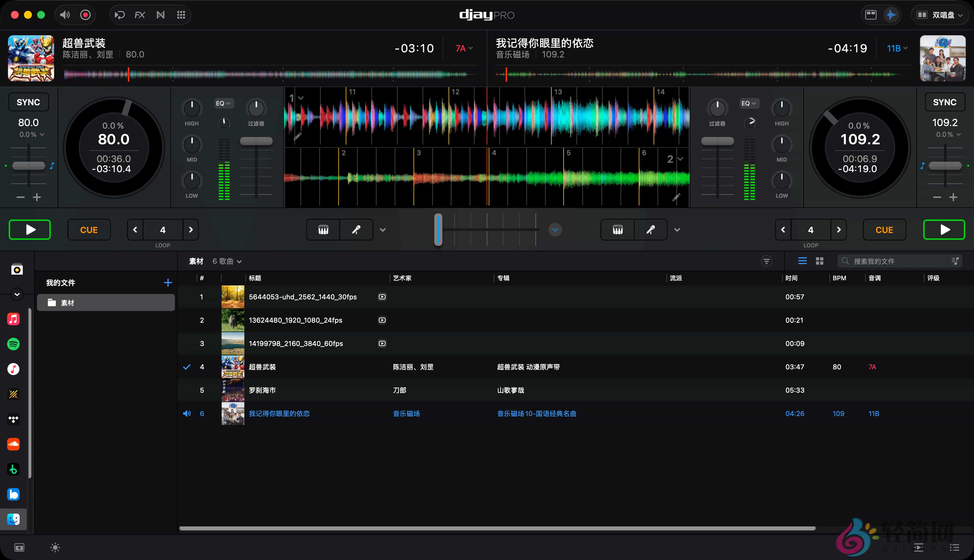Expand the 11B key dropdown on deck 2
The image size is (974, 560).
click(x=897, y=48)
